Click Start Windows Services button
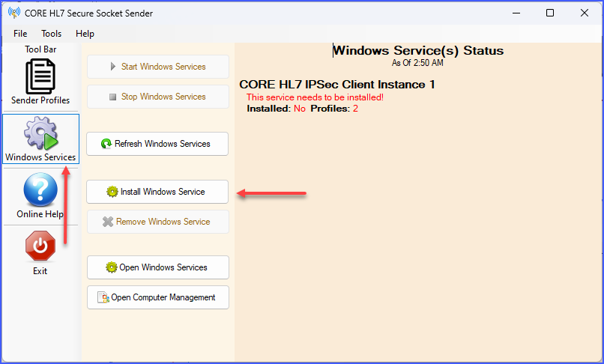This screenshot has height=364, width=604. pyautogui.click(x=158, y=67)
